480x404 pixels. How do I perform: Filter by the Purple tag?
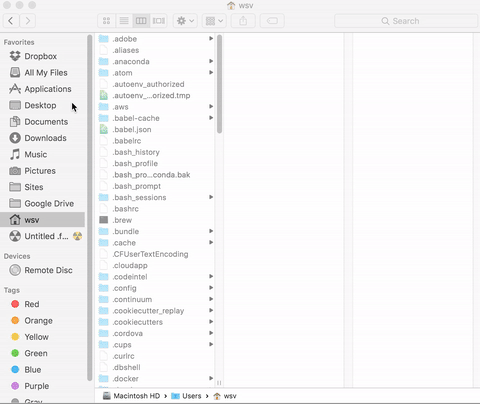(x=42, y=386)
